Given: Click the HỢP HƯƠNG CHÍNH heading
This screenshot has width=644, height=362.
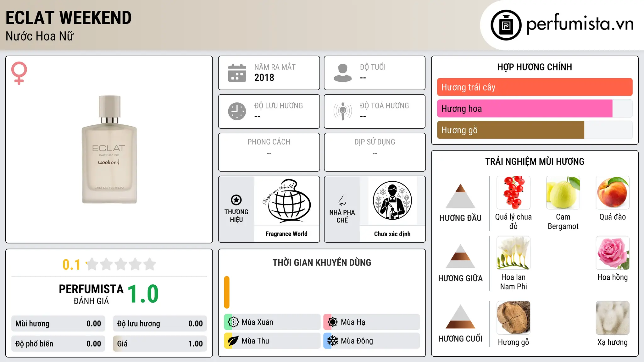Looking at the screenshot, I should tap(535, 67).
